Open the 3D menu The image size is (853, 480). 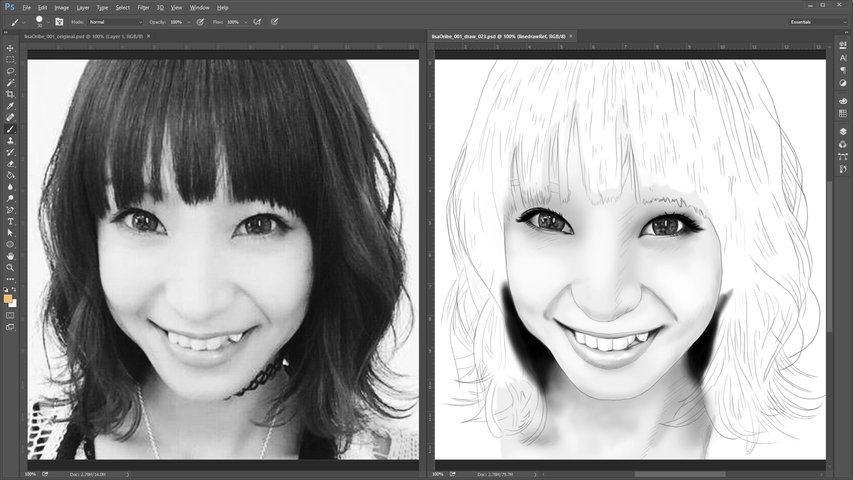point(160,8)
